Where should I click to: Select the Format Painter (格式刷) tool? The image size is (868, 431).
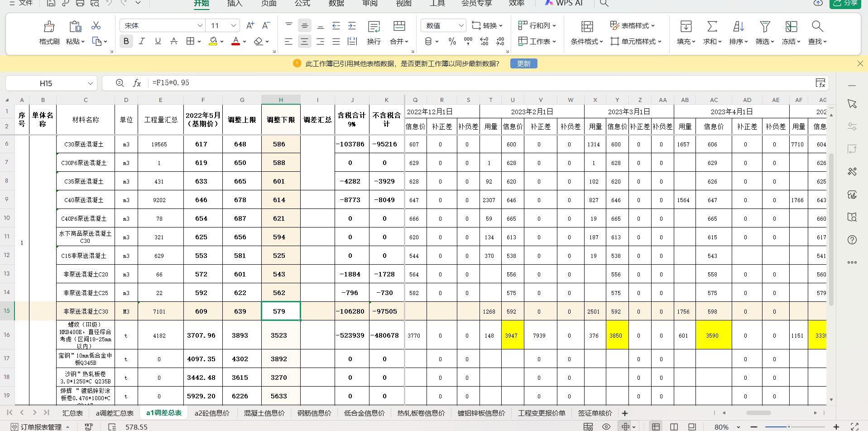click(x=49, y=32)
